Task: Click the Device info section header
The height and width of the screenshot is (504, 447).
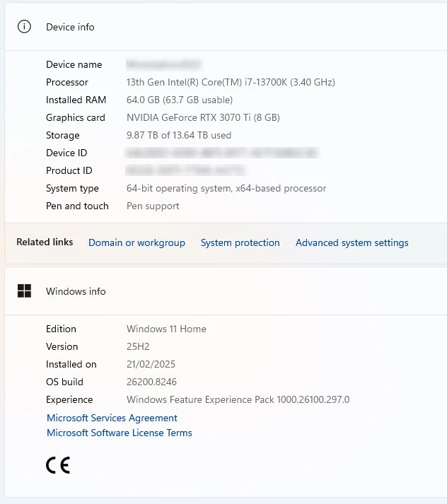Action: coord(226,27)
